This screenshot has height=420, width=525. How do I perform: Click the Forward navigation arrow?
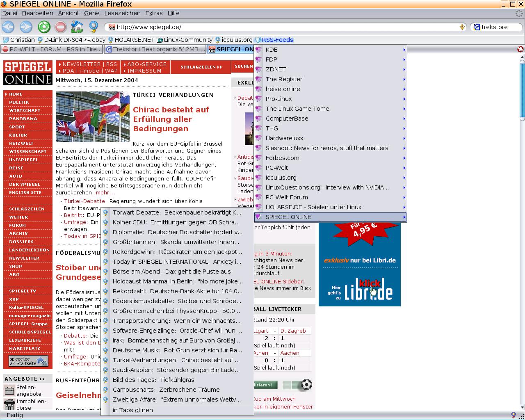(26, 27)
